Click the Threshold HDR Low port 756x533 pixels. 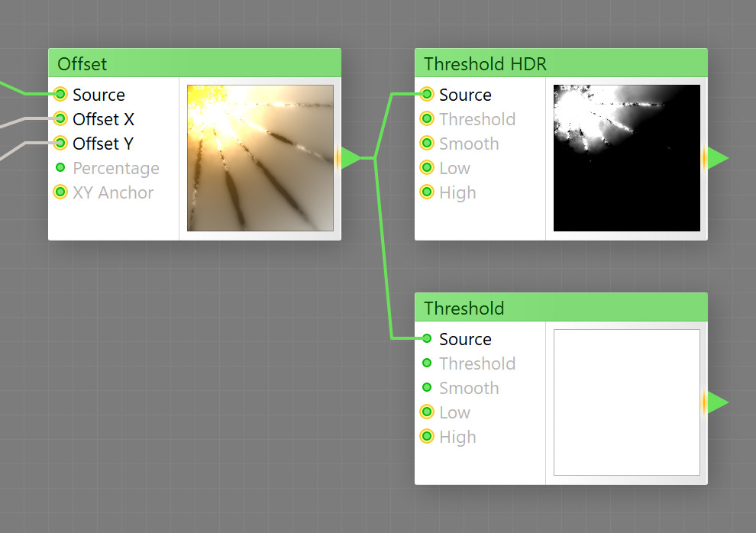pos(427,167)
